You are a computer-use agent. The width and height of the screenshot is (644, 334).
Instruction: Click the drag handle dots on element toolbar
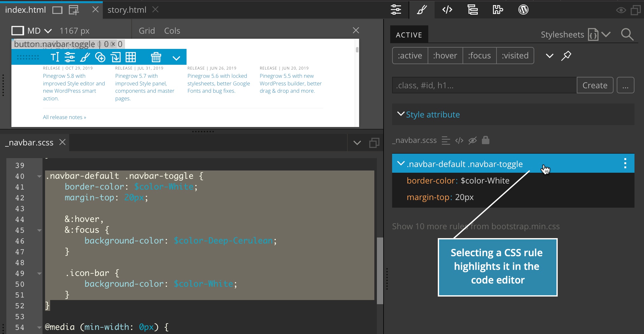28,57
